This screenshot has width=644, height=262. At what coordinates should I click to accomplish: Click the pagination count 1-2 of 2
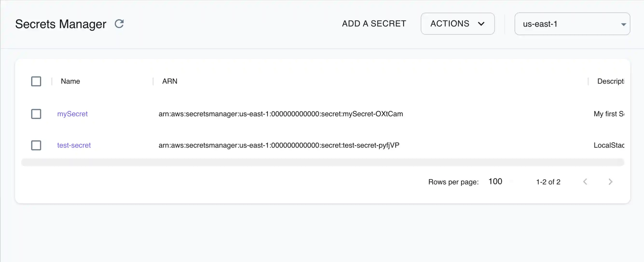548,182
